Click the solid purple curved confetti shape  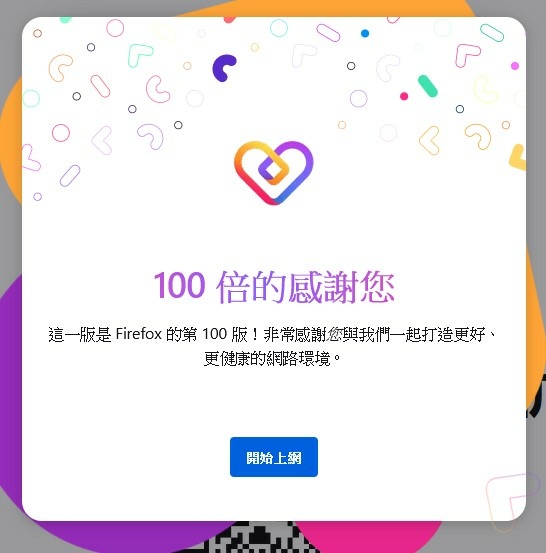(224, 68)
